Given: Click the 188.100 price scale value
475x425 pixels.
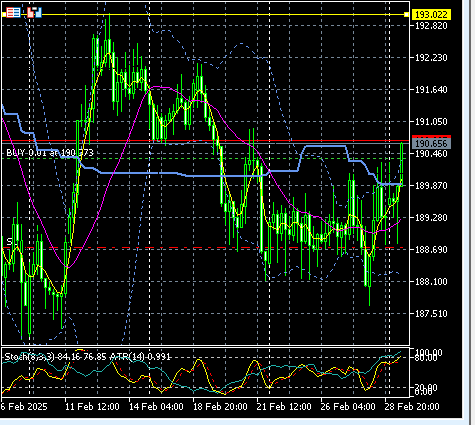Looking at the screenshot, I should (x=431, y=282).
